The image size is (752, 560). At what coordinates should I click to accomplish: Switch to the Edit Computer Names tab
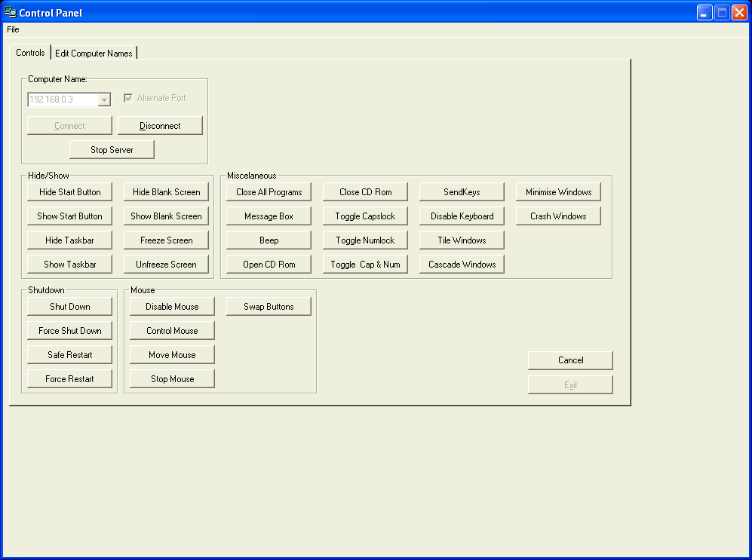coord(94,53)
